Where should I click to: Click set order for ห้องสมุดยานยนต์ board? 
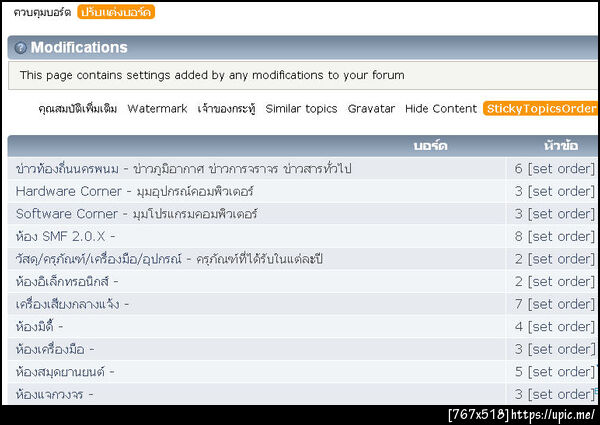pos(561,372)
